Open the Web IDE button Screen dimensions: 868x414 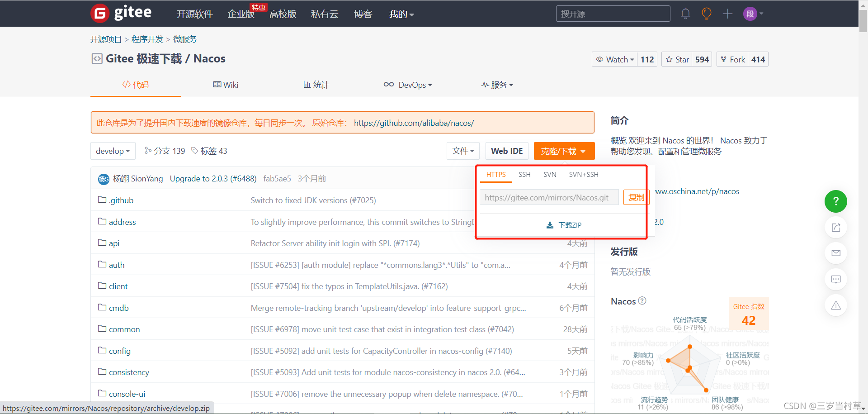click(507, 151)
